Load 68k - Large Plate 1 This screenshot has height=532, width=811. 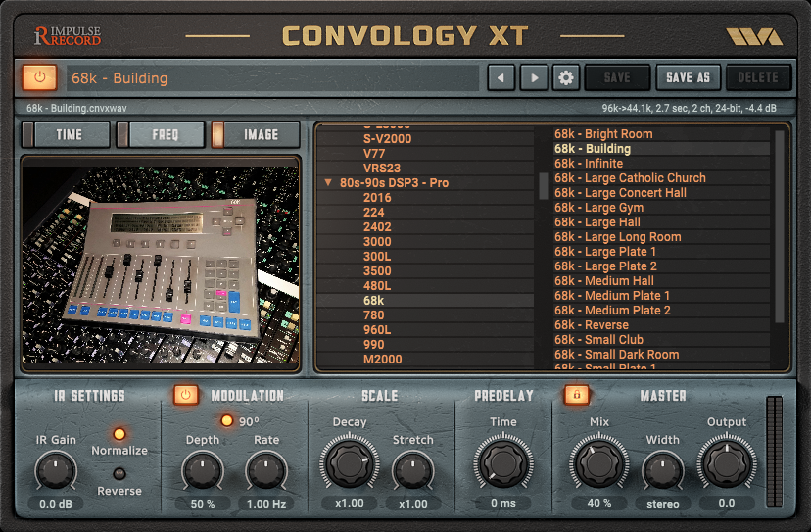[x=661, y=252]
